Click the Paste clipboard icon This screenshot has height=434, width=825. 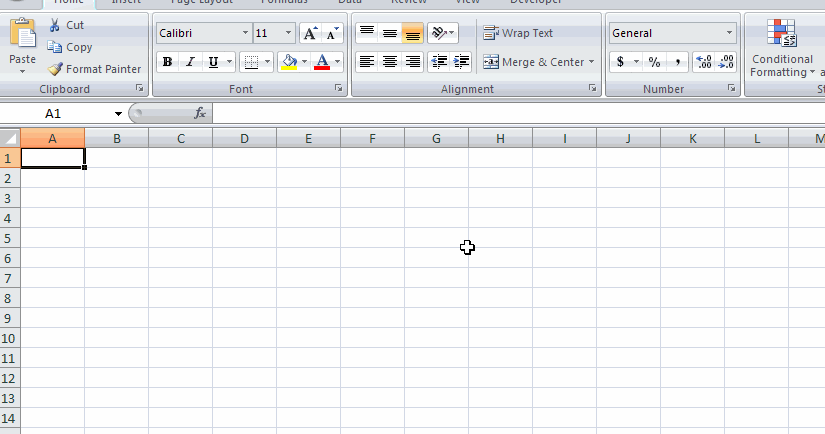coord(23,34)
